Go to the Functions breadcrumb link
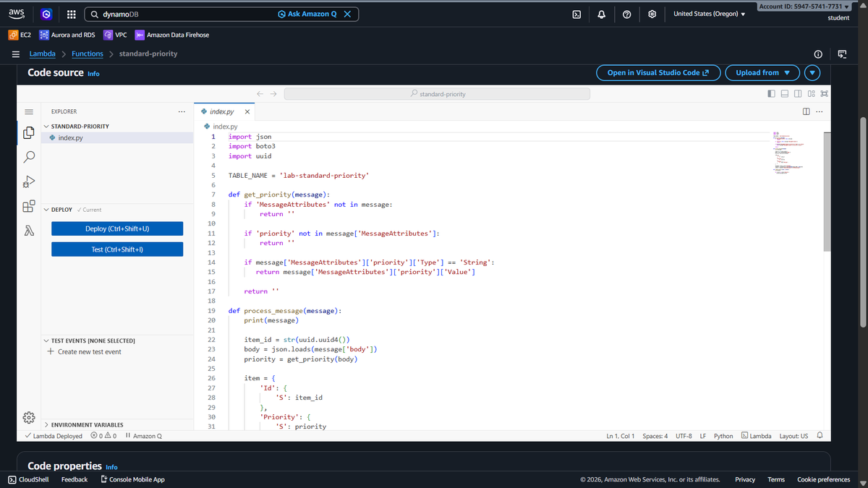The height and width of the screenshot is (488, 868). 88,54
